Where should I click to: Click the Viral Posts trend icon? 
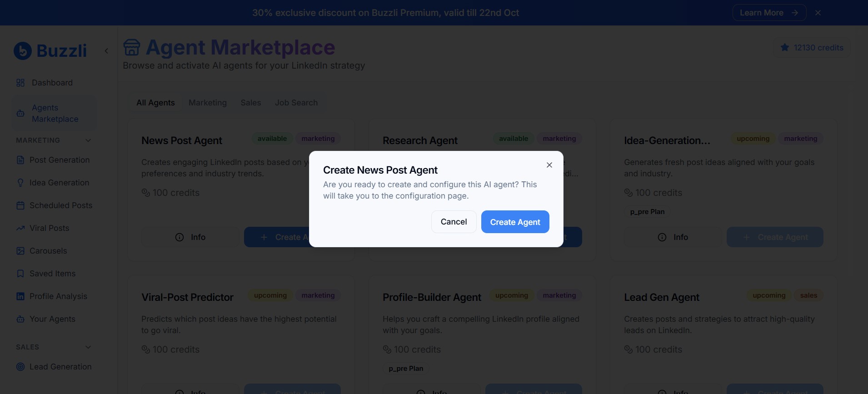tap(20, 228)
